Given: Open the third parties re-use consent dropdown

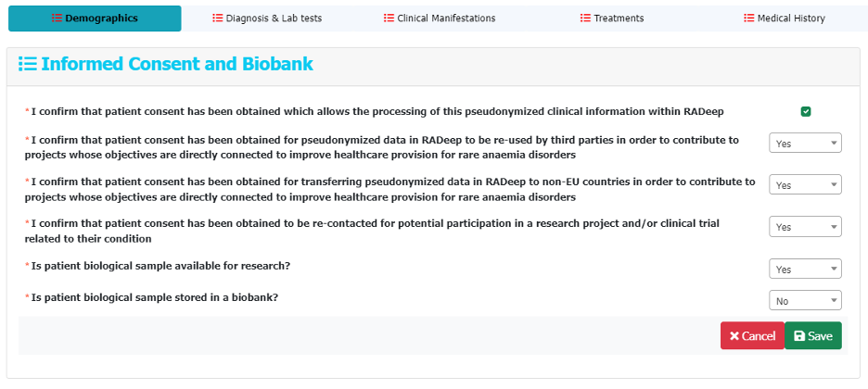Looking at the screenshot, I should [x=806, y=144].
